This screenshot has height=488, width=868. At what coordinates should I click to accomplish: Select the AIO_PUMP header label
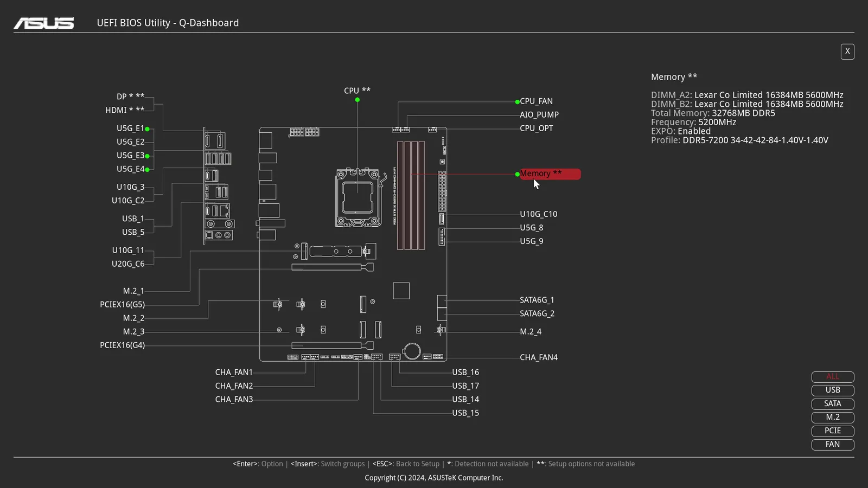539,115
